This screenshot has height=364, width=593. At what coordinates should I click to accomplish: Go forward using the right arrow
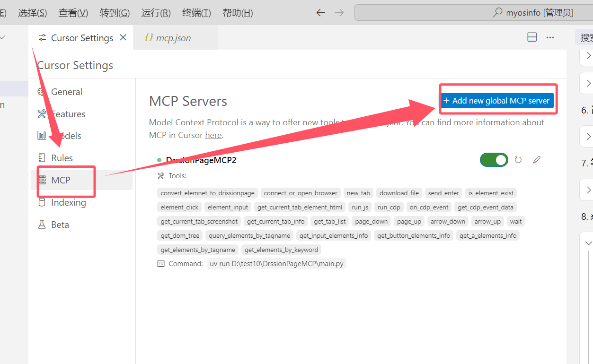pos(339,13)
